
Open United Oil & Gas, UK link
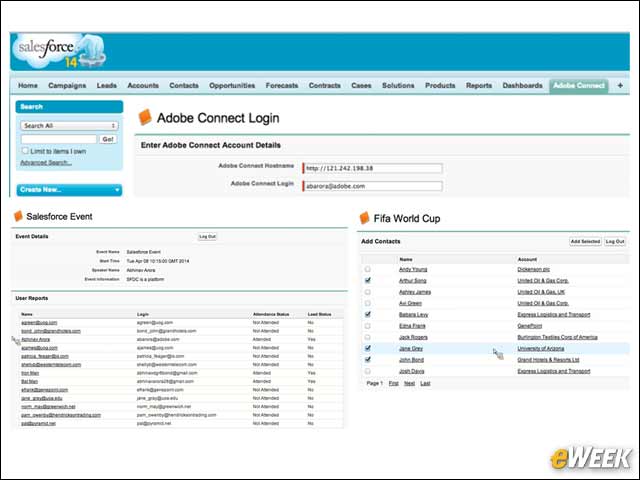tap(541, 292)
